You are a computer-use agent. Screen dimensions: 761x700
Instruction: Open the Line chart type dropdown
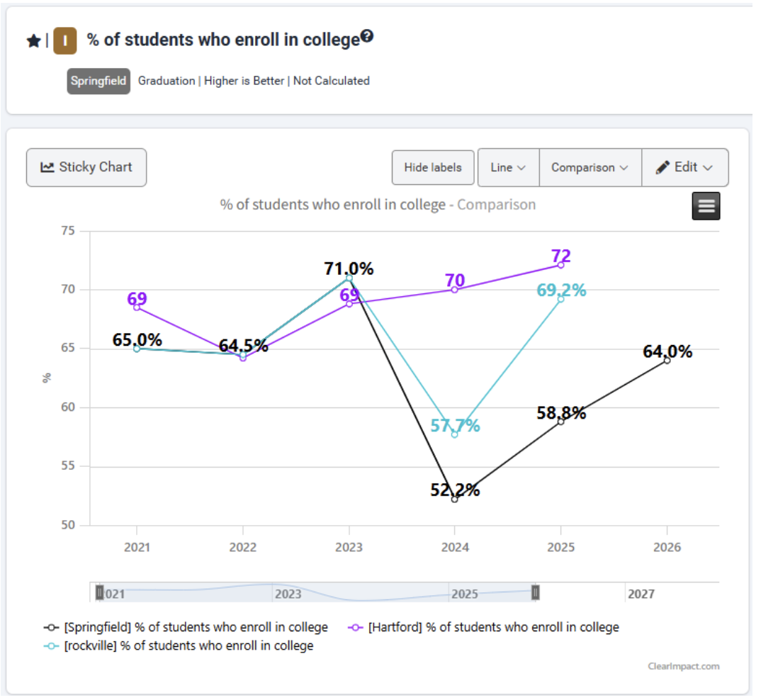(508, 167)
